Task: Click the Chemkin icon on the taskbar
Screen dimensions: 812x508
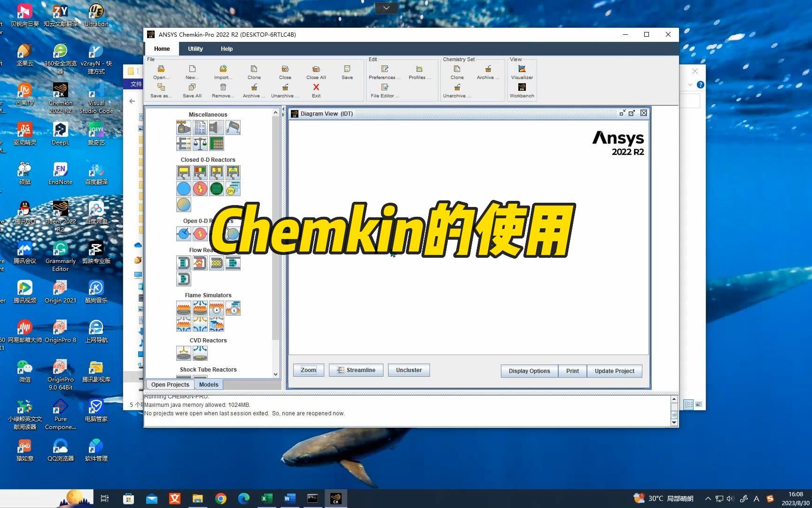Action: point(336,499)
